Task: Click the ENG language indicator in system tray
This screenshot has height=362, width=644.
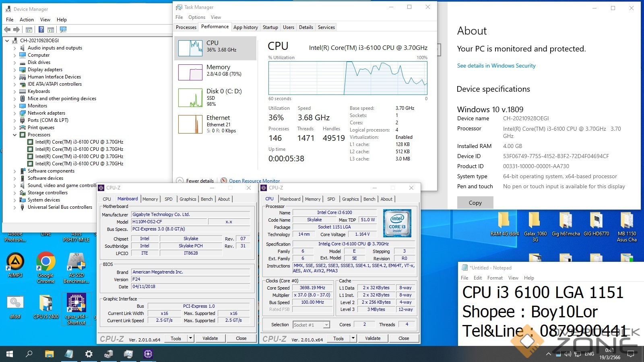Action: (589, 354)
